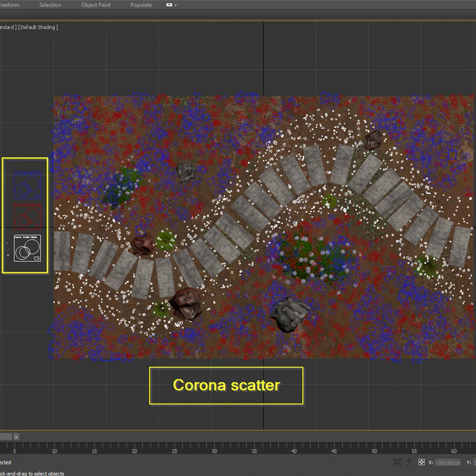Screen dimensions: 476x476
Task: Select the red Corona Scatter helper icon
Action: (x=28, y=216)
